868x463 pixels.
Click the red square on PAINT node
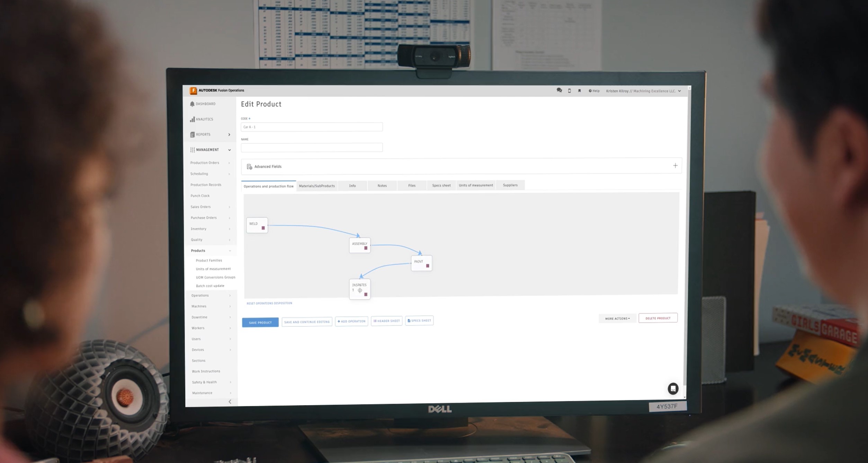[428, 266]
